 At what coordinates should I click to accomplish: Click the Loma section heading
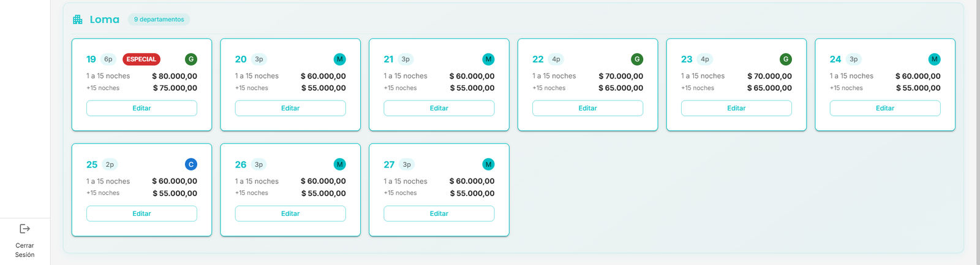pos(105,20)
